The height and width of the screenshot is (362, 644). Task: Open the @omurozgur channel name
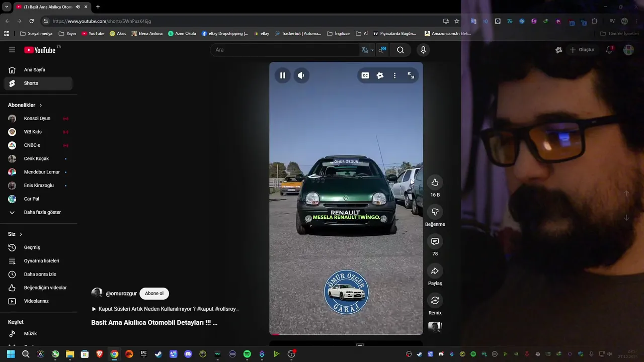[x=121, y=294]
